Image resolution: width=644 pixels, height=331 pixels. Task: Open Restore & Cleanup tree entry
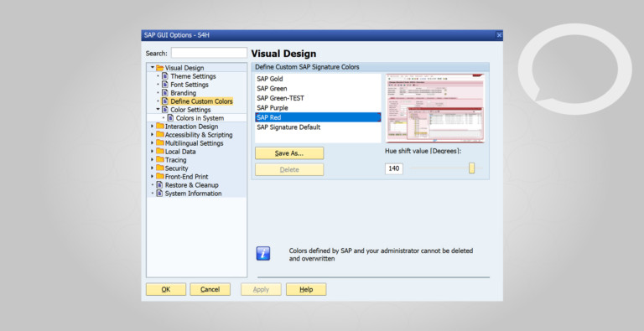192,185
